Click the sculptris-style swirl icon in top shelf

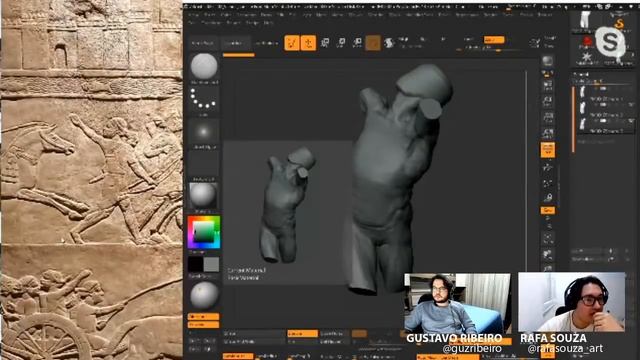(x=389, y=43)
